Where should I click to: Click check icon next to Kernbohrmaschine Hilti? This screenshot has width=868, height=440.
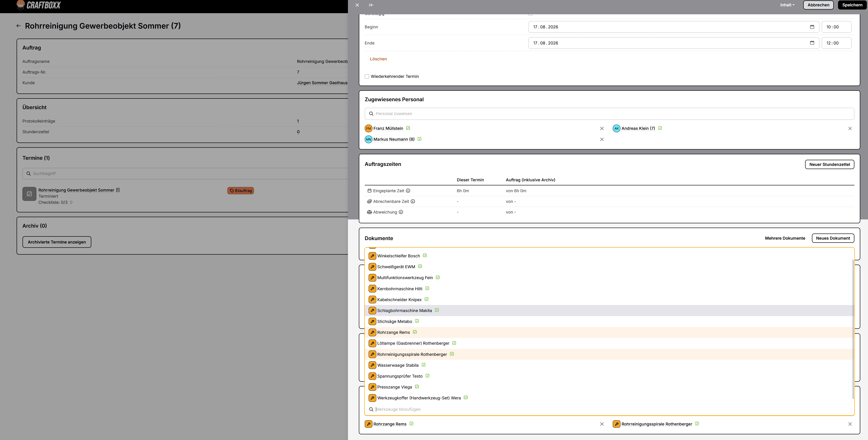(x=427, y=288)
